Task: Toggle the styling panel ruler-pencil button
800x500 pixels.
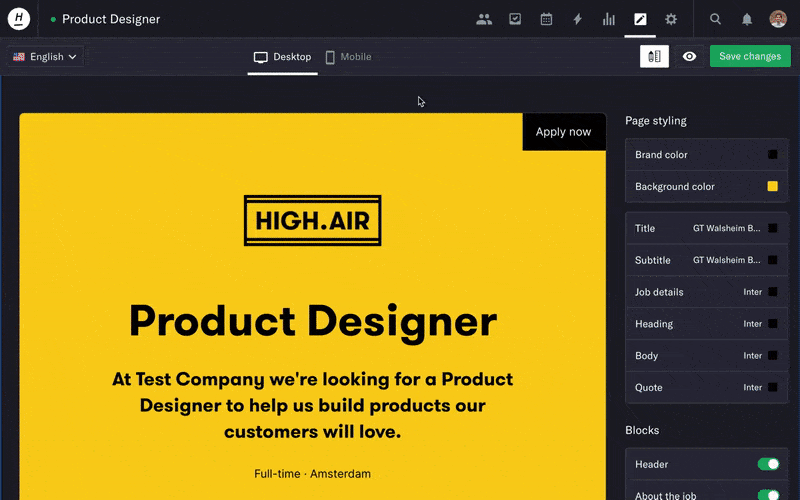Action: [654, 56]
